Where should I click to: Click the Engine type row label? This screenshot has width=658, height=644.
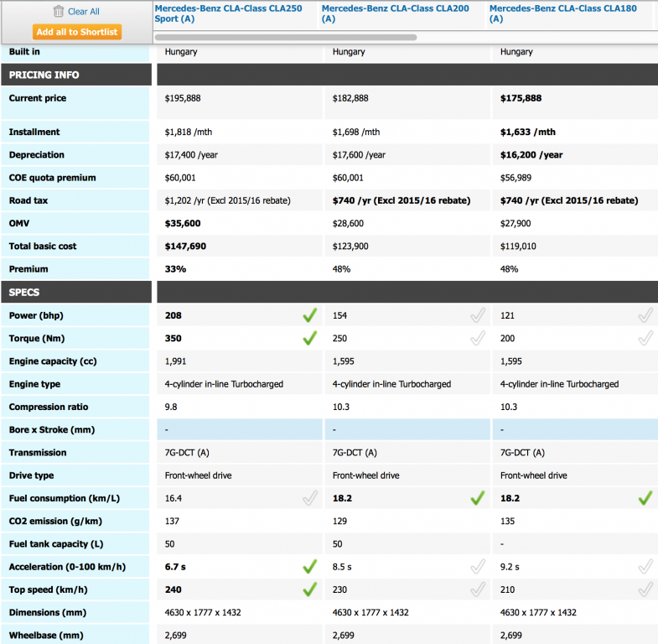[x=34, y=384]
